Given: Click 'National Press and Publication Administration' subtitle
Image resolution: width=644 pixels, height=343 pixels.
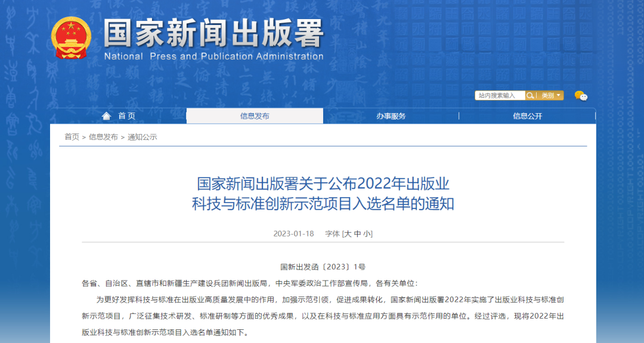Looking at the screenshot, I should 213,56.
